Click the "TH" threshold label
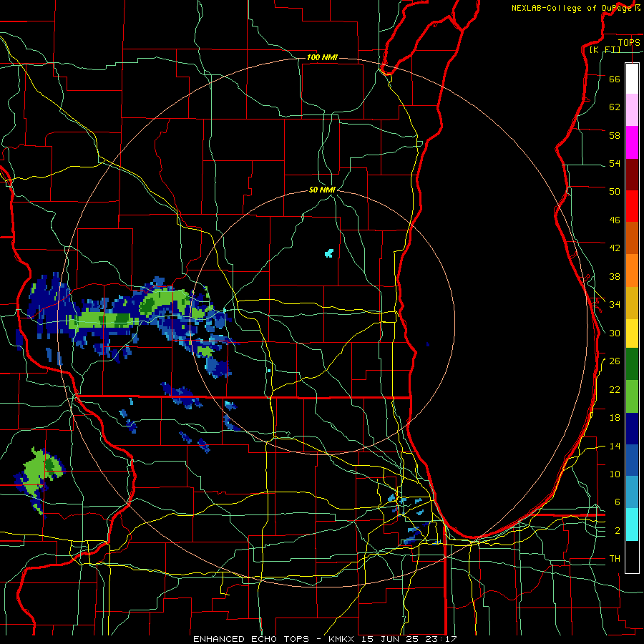The width and height of the screenshot is (644, 644). [615, 559]
